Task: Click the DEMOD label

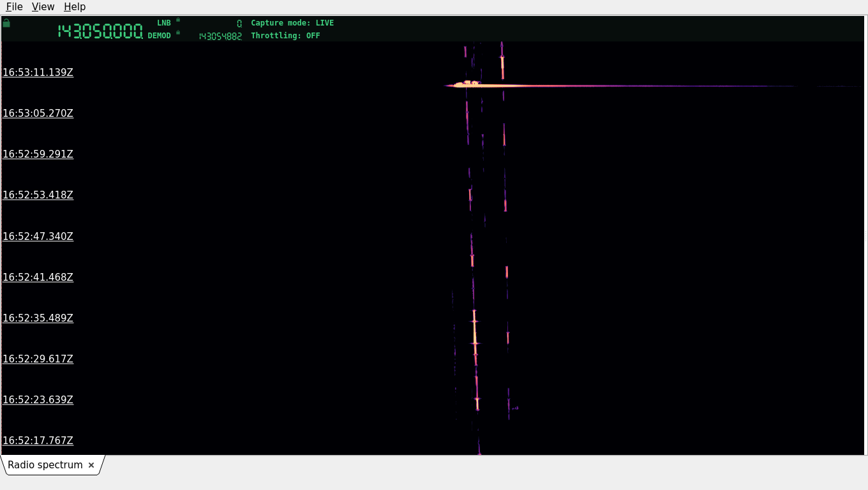Action: point(160,36)
